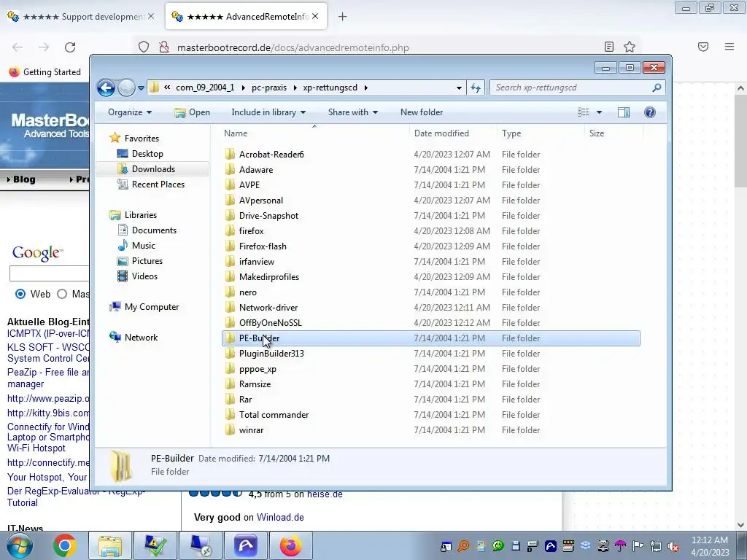This screenshot has height=560, width=747.
Task: Open Windows Explorer taskbar button
Action: pyautogui.click(x=110, y=545)
